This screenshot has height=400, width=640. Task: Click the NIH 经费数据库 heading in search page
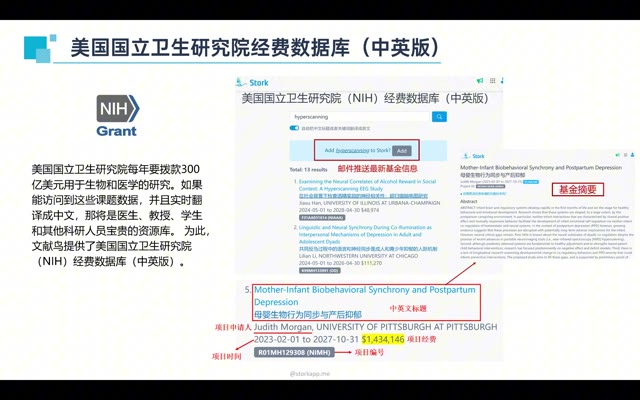tap(365, 98)
